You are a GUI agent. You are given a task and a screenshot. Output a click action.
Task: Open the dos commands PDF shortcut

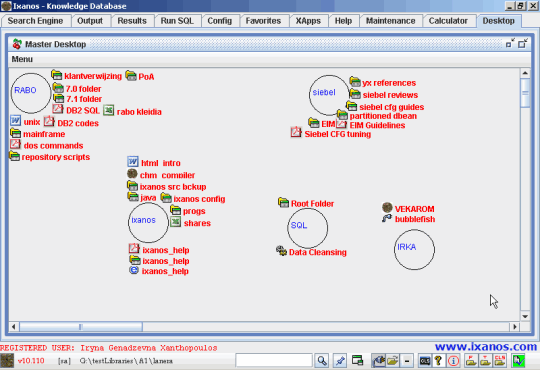coord(46,145)
